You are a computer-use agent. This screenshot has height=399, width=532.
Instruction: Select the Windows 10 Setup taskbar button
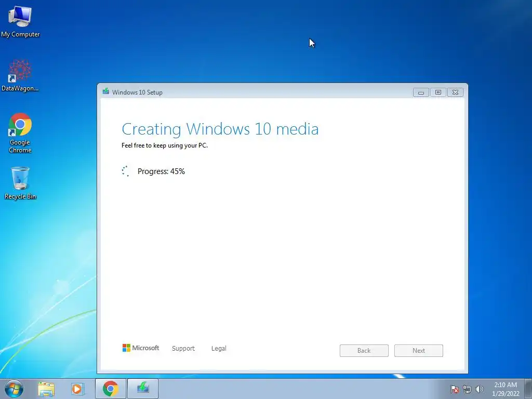coord(143,389)
